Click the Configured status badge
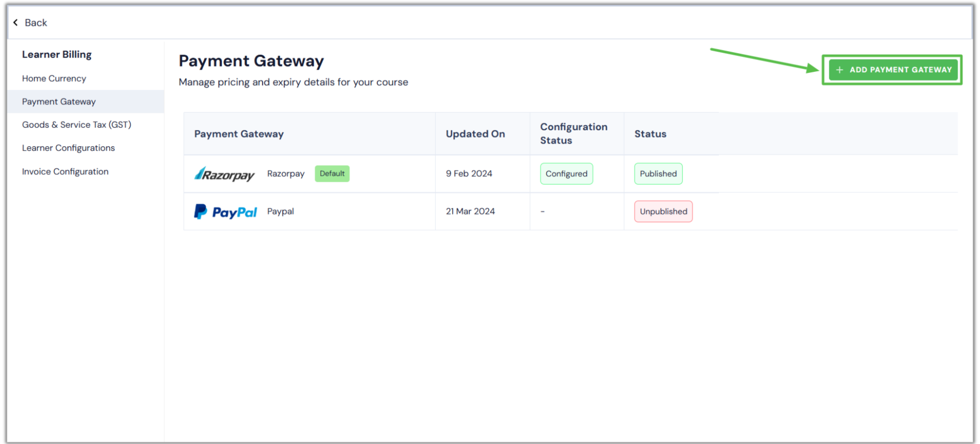 coord(566,174)
